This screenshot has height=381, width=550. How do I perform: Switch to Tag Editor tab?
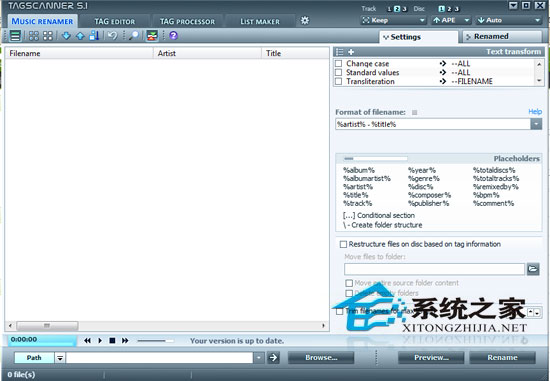[115, 21]
